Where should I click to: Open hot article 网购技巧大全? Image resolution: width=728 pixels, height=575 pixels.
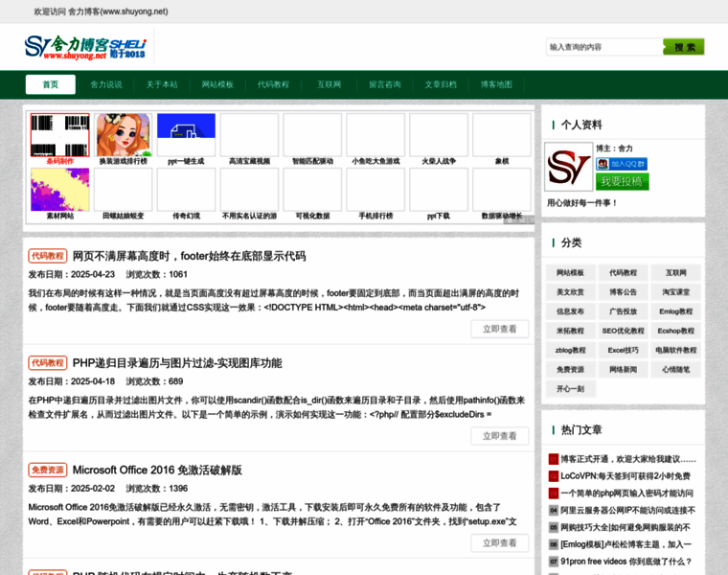[x=626, y=528]
